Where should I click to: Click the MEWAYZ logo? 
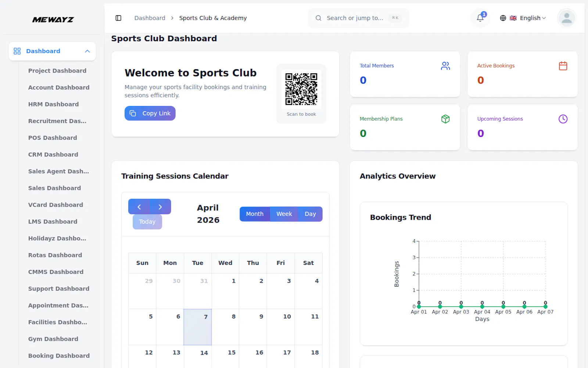pyautogui.click(x=53, y=20)
